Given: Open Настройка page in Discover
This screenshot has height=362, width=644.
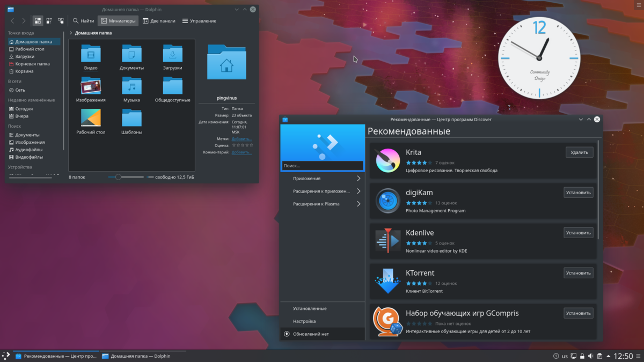Looking at the screenshot, I should (323, 321).
